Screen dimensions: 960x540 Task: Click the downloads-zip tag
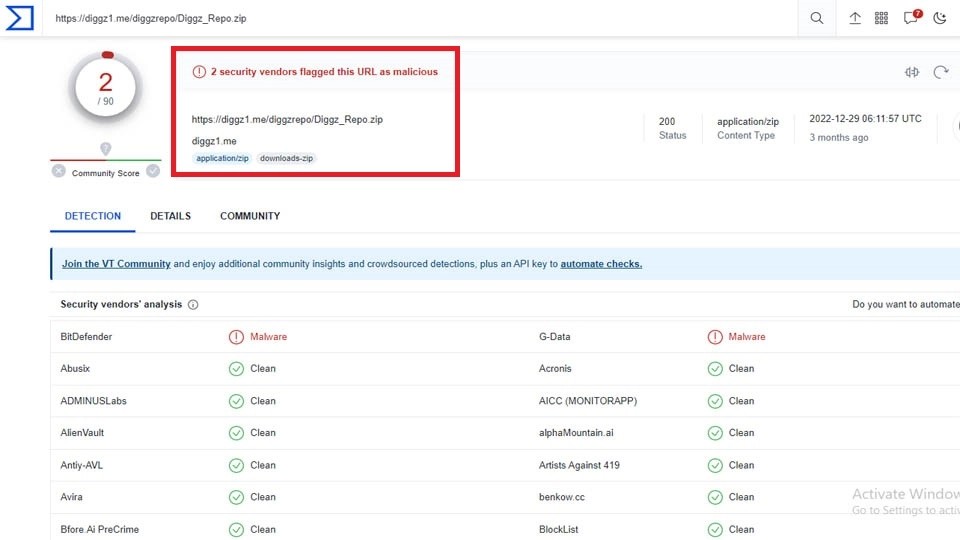(286, 158)
